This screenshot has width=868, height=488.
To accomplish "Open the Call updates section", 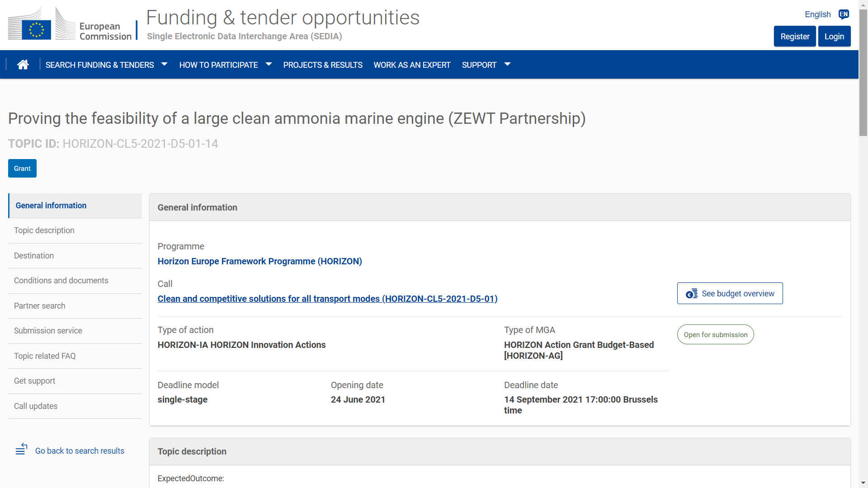I will (75, 406).
